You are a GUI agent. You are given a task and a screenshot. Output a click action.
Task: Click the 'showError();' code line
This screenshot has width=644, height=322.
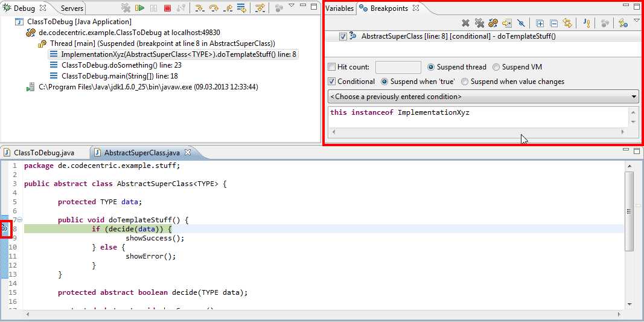[151, 256]
